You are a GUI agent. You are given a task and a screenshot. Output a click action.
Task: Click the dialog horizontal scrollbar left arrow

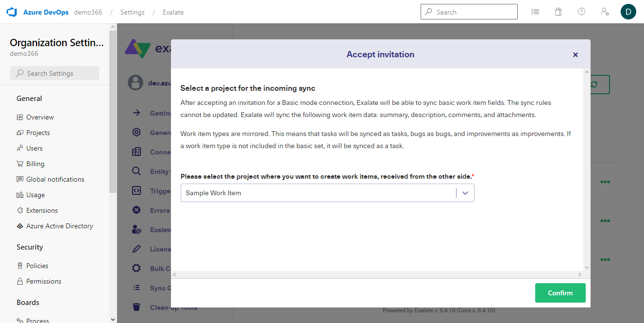point(175,275)
